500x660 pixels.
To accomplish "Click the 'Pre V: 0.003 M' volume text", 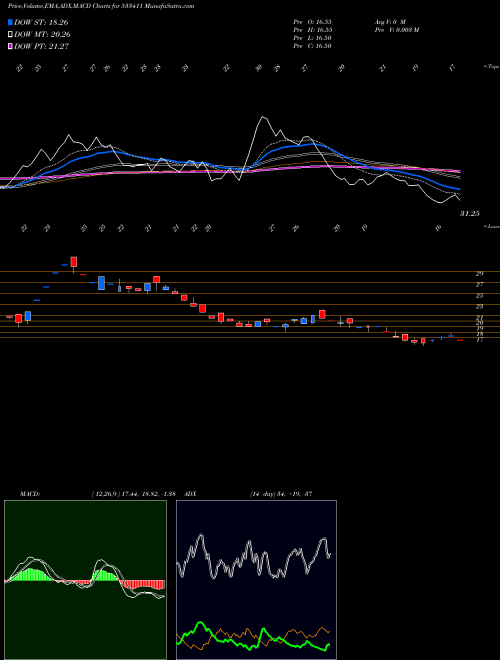I will [398, 30].
